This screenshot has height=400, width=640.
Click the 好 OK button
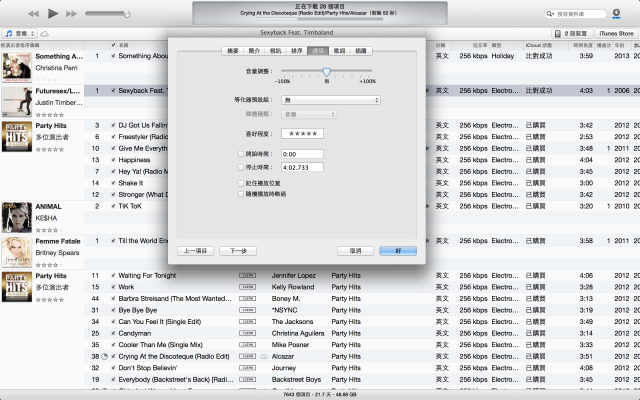[x=398, y=251]
